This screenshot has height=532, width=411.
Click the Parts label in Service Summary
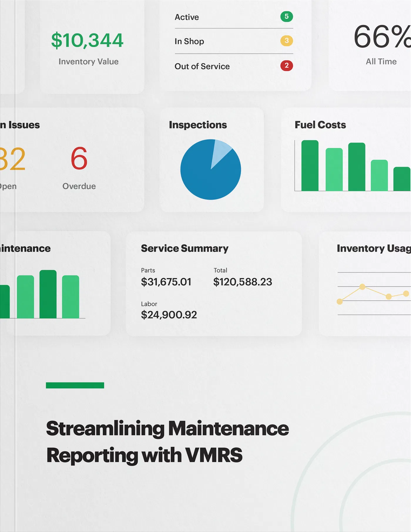[148, 270]
